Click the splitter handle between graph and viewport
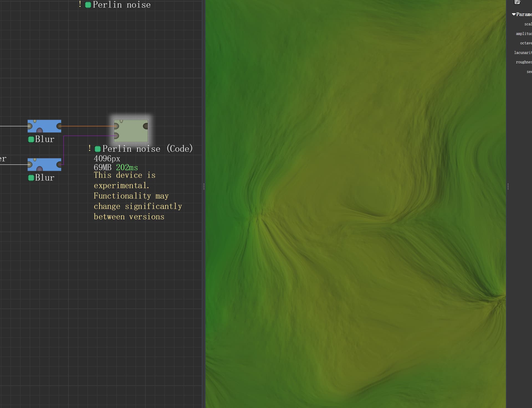532x408 pixels. coord(204,186)
